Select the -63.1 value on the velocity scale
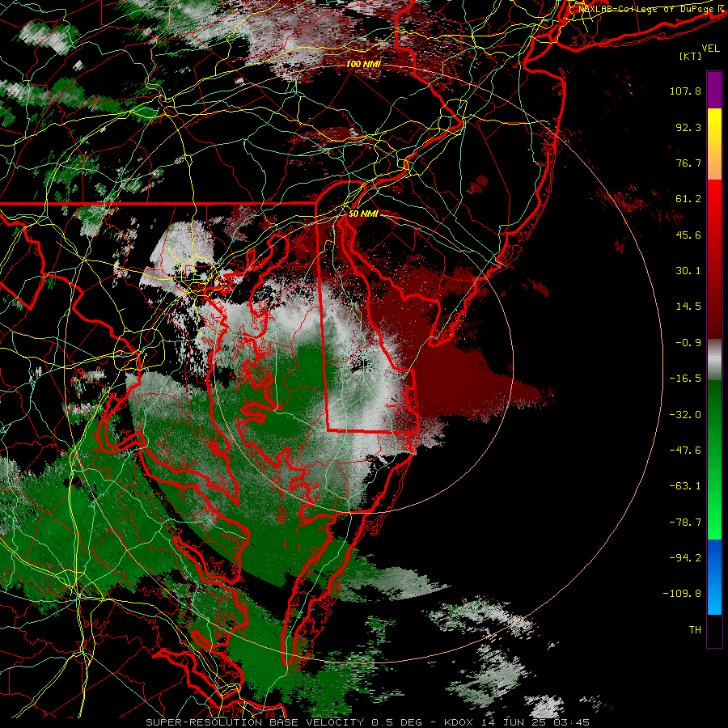This screenshot has width=728, height=728. (685, 486)
